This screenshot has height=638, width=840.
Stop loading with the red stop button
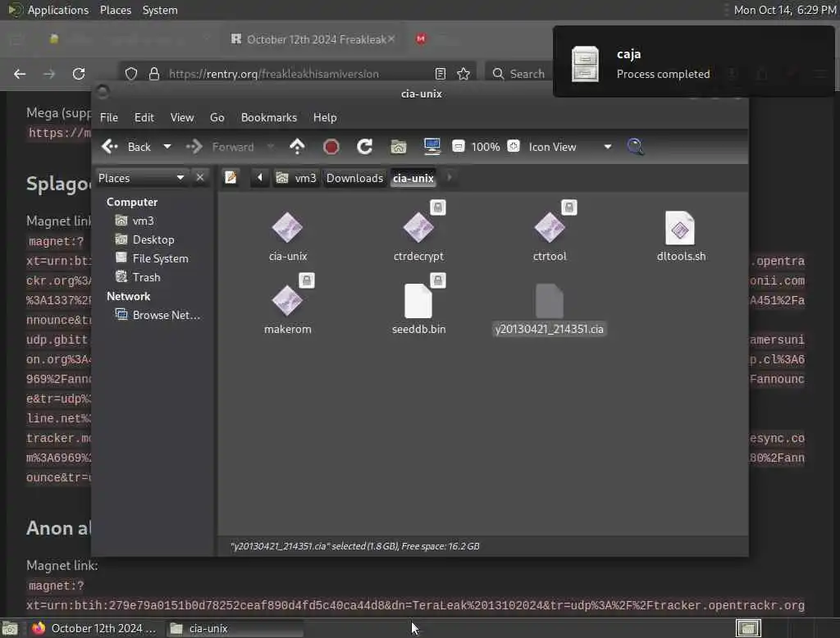[331, 147]
